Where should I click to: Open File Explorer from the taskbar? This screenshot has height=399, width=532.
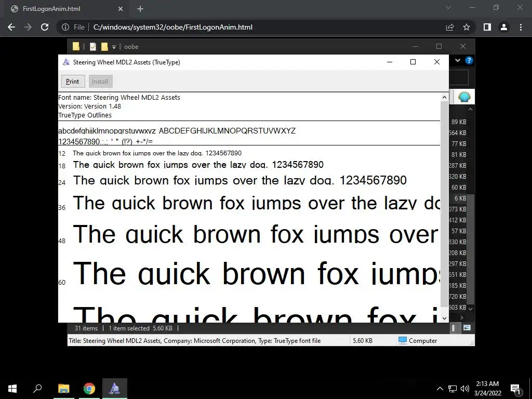63,389
